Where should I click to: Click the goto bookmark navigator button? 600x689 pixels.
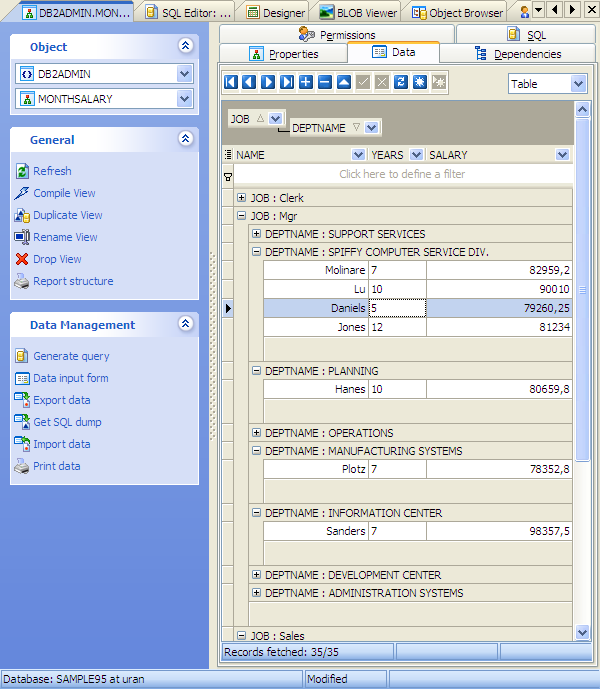(x=439, y=82)
